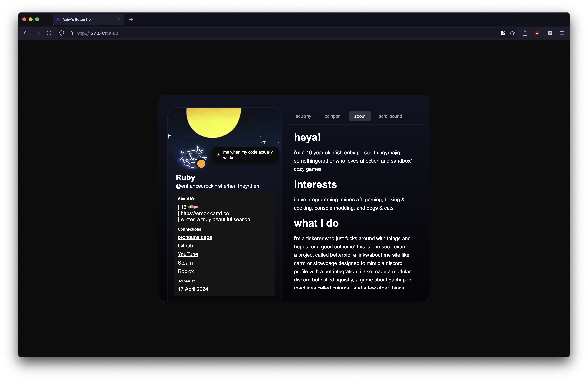Open the pronouns.page connection link

pyautogui.click(x=195, y=237)
